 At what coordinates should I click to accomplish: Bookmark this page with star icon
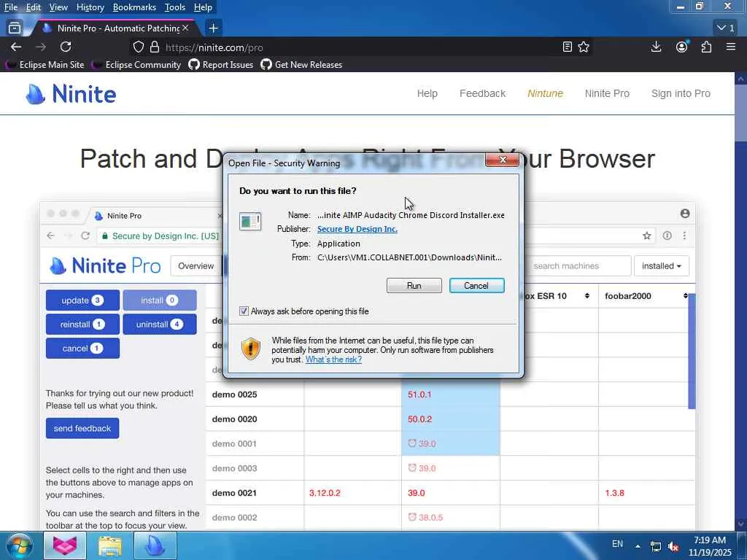pyautogui.click(x=584, y=47)
